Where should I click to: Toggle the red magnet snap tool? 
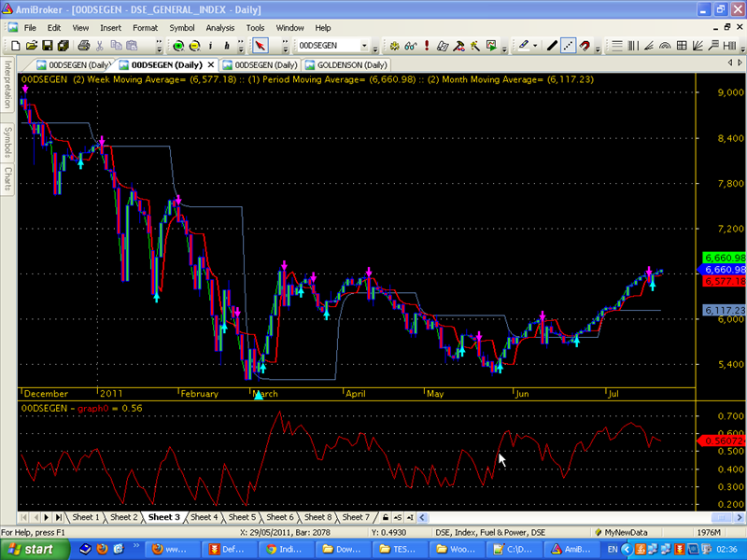click(x=585, y=46)
